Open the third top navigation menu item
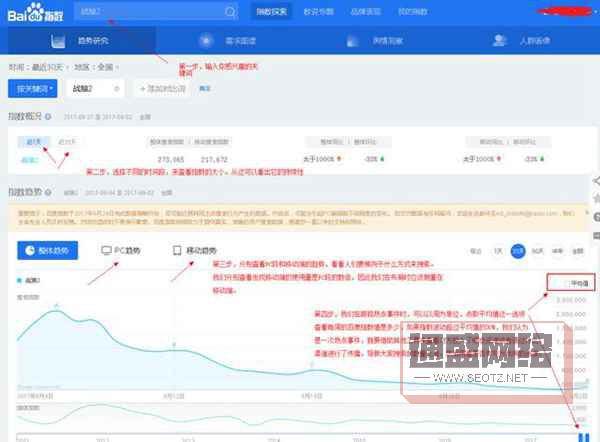 coord(365,12)
